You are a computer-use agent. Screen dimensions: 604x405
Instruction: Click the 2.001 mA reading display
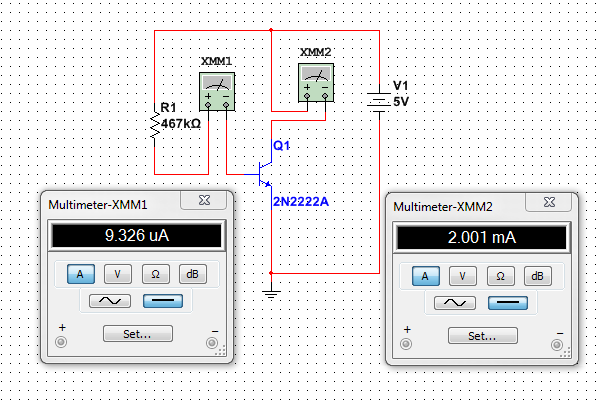[x=483, y=238]
